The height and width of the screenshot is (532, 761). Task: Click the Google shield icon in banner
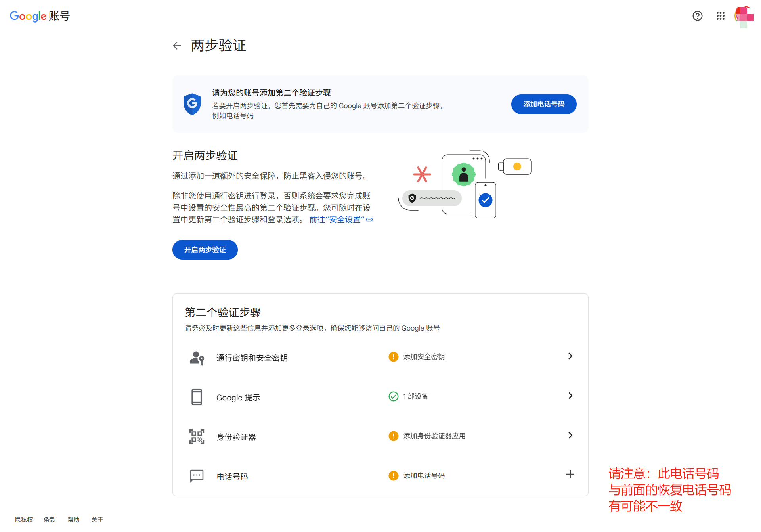[x=192, y=104]
